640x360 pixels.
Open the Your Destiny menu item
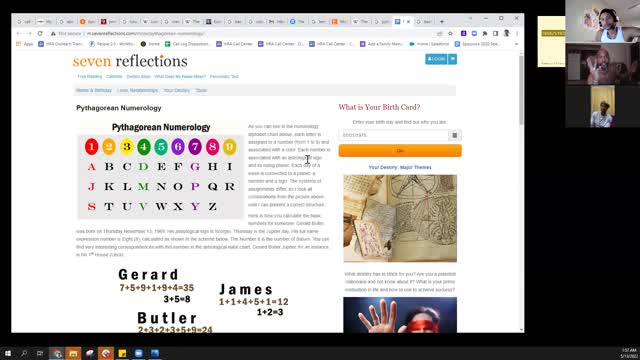(177, 90)
